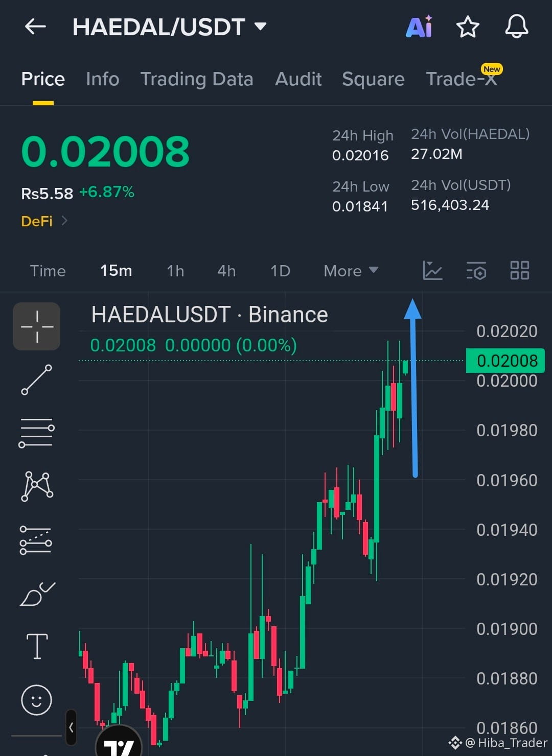552x756 pixels.
Task: Switch to the Price tab
Action: (43, 79)
